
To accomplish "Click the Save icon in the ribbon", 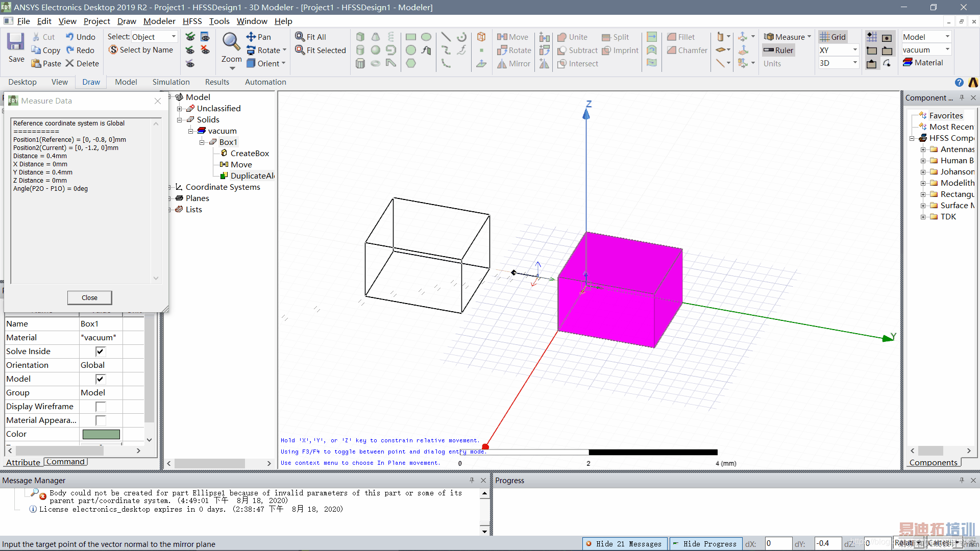I will coord(16,42).
